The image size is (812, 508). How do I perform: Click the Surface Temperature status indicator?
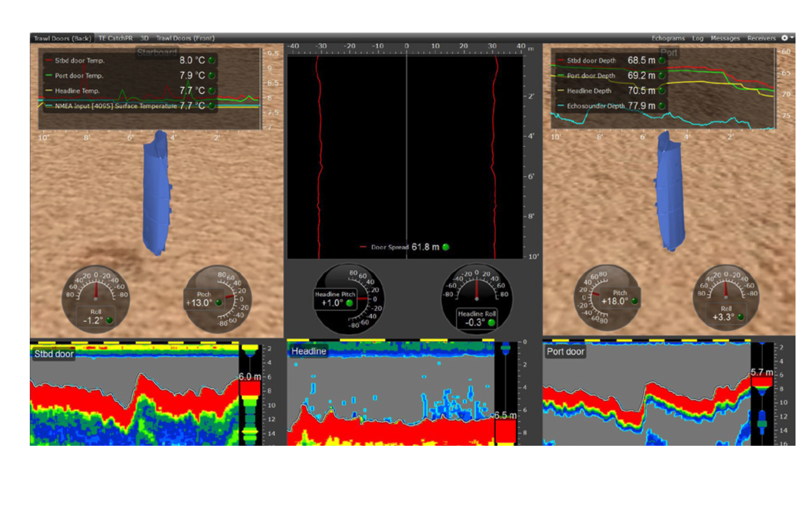(212, 106)
